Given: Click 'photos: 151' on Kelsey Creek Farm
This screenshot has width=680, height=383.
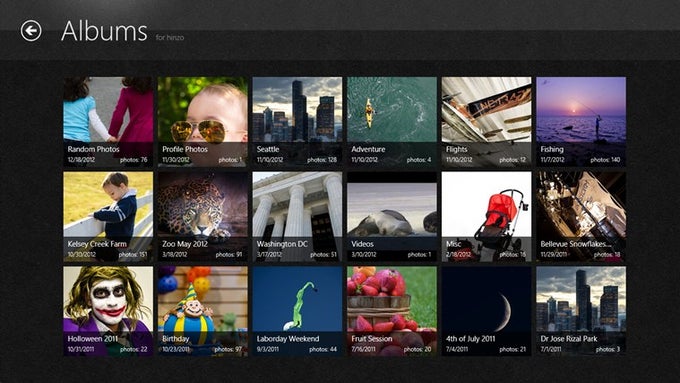Looking at the screenshot, I should pos(133,254).
